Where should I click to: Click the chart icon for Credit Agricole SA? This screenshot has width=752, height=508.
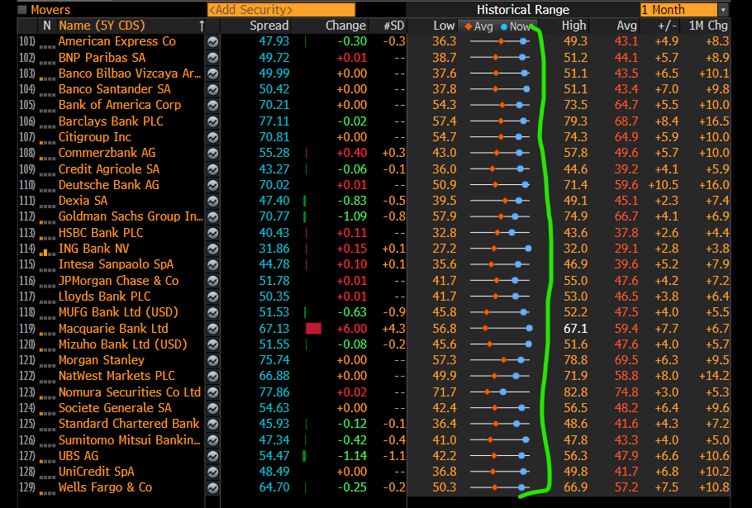coord(212,169)
